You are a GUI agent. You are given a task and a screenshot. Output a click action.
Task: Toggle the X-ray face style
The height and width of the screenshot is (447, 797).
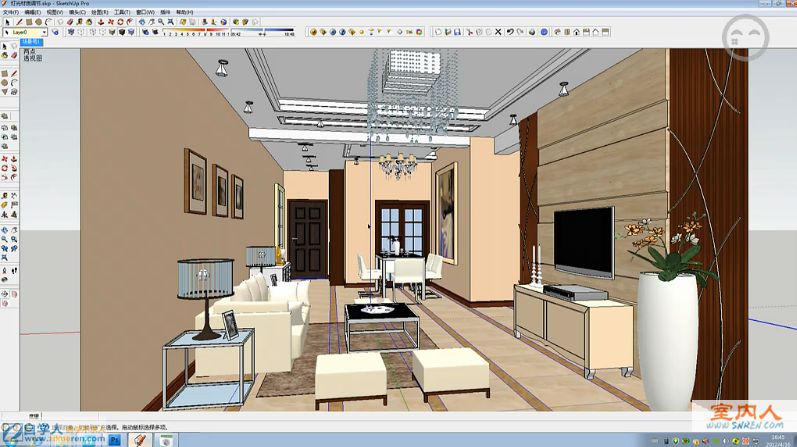(72, 32)
